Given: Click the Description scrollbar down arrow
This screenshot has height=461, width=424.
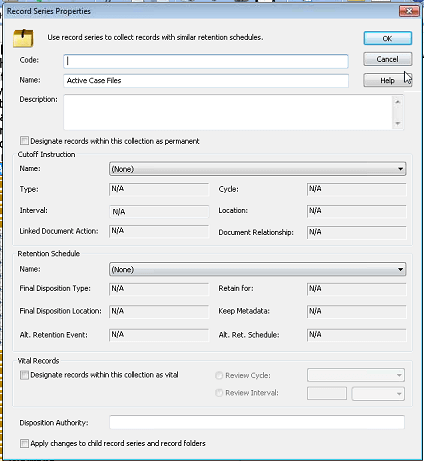Looking at the screenshot, I should tap(398, 123).
